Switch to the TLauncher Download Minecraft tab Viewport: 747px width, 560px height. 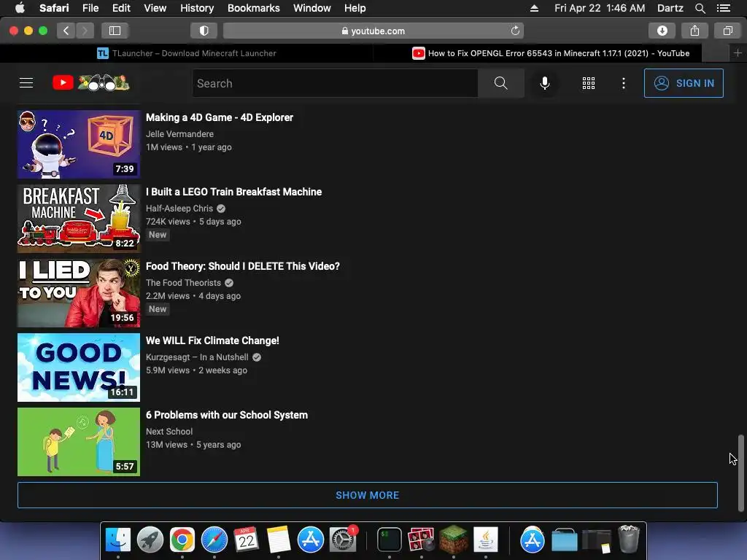(186, 53)
